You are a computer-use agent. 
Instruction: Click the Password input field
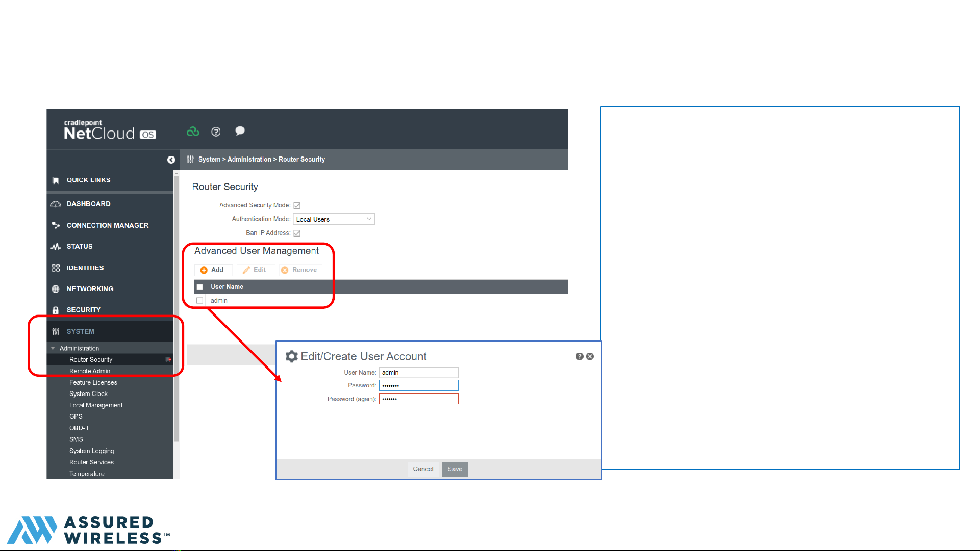click(419, 385)
